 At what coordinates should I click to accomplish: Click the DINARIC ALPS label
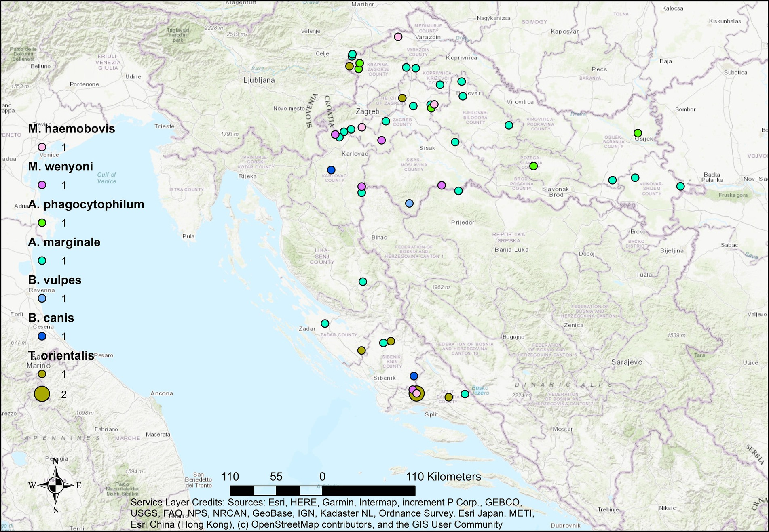point(564,385)
